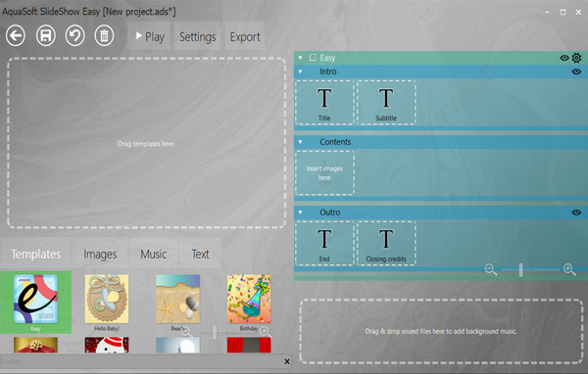The height and width of the screenshot is (374, 588).
Task: Click the background music drop zone
Action: click(x=441, y=331)
